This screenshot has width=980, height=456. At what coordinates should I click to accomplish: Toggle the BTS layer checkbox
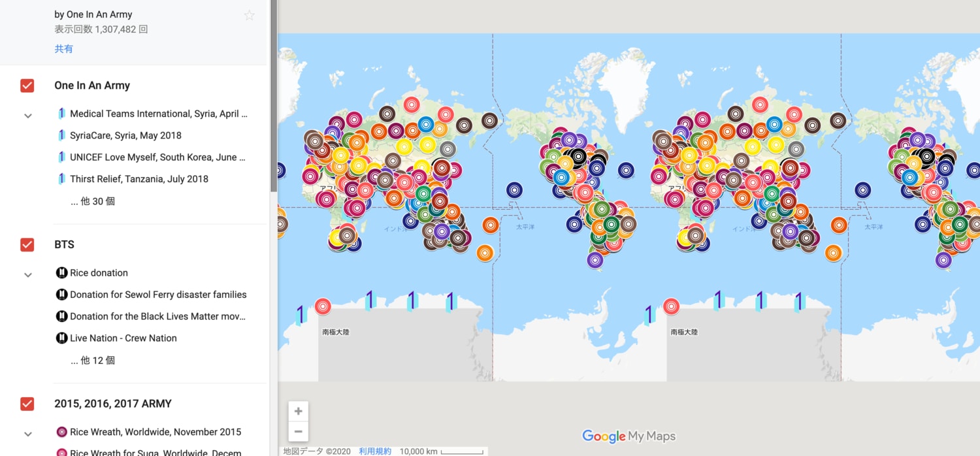pos(27,245)
